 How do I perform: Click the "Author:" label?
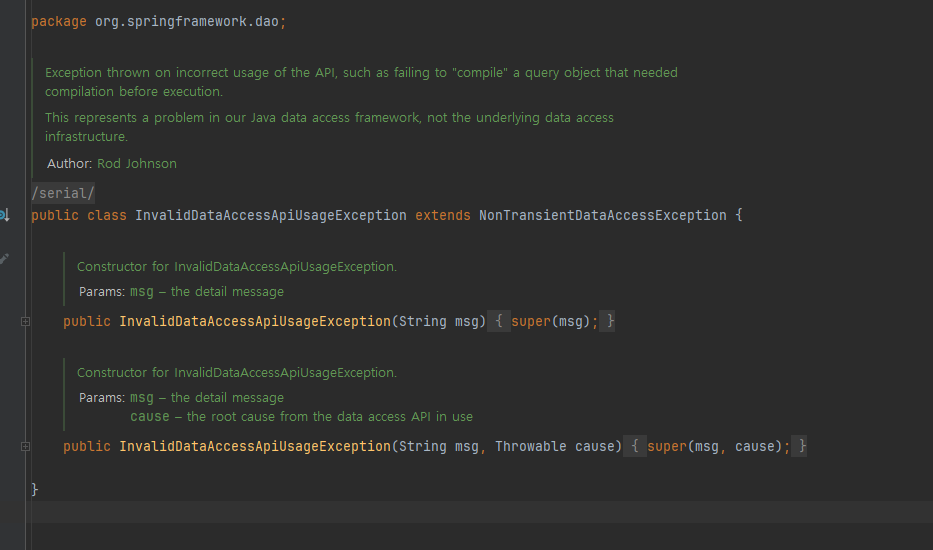pyautogui.click(x=70, y=164)
